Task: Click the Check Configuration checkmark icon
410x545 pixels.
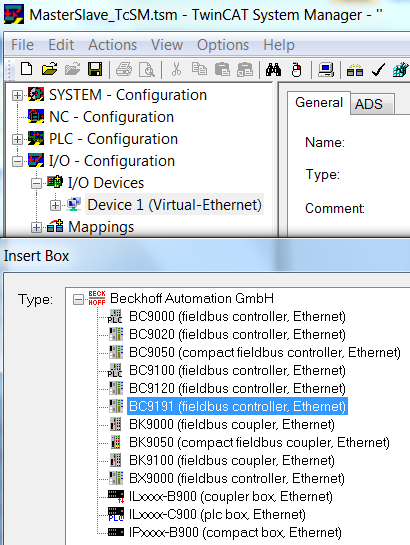Action: point(378,70)
